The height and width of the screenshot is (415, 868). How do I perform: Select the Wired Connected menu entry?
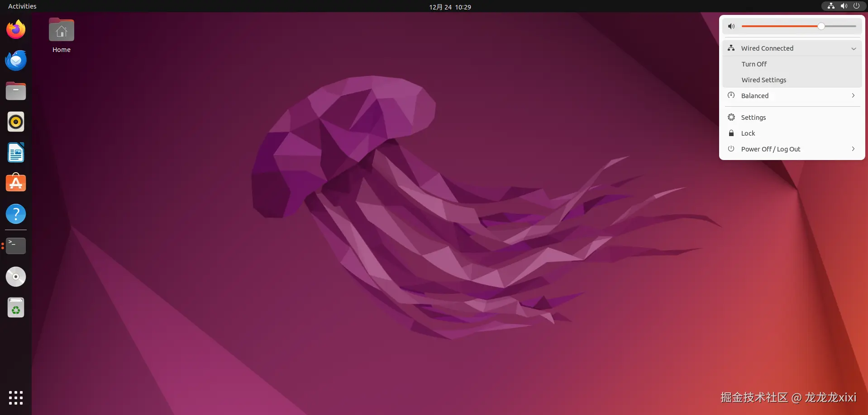tap(792, 48)
